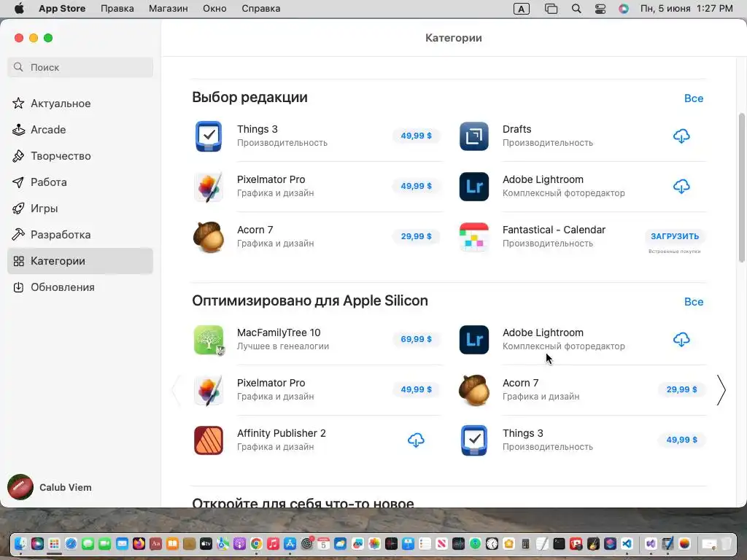
Task: Click the Fantastical - Calendar app icon
Action: (473, 237)
